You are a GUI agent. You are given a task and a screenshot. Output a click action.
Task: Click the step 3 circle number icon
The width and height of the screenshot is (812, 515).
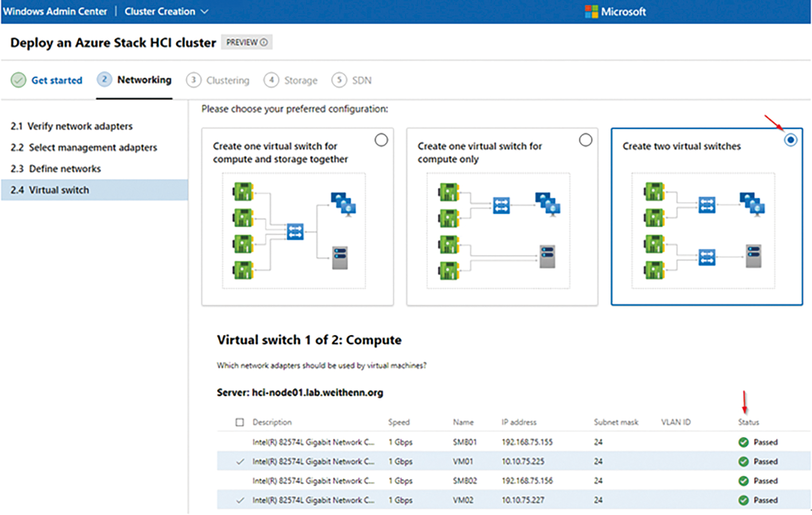[194, 80]
